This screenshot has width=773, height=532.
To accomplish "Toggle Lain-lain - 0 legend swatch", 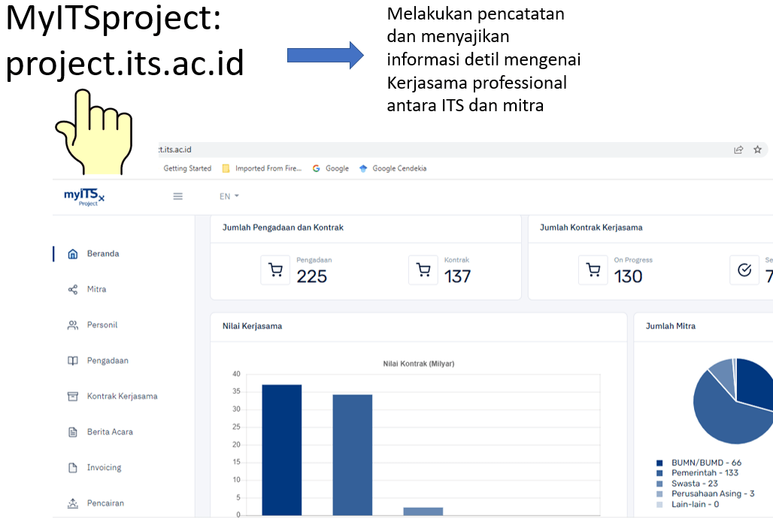I will click(659, 504).
